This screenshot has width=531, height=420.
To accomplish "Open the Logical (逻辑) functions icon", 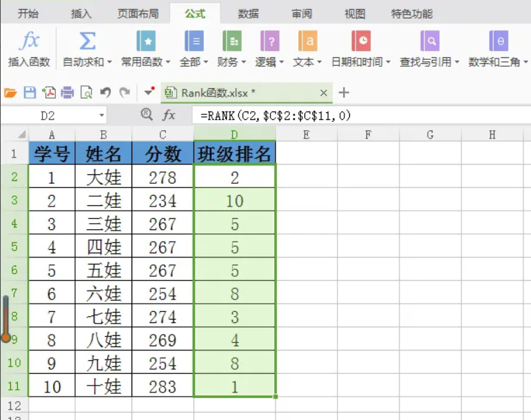I will pyautogui.click(x=270, y=41).
